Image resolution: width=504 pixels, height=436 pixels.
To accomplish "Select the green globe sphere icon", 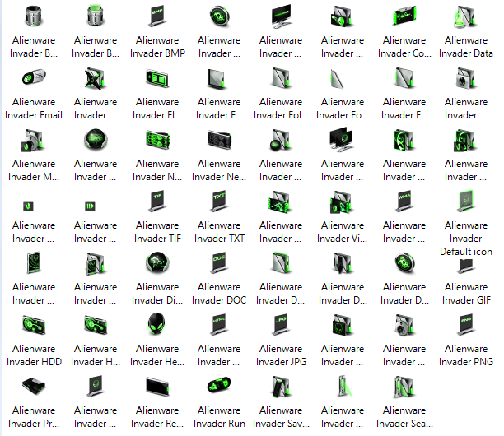I will pyautogui.click(x=96, y=139).
